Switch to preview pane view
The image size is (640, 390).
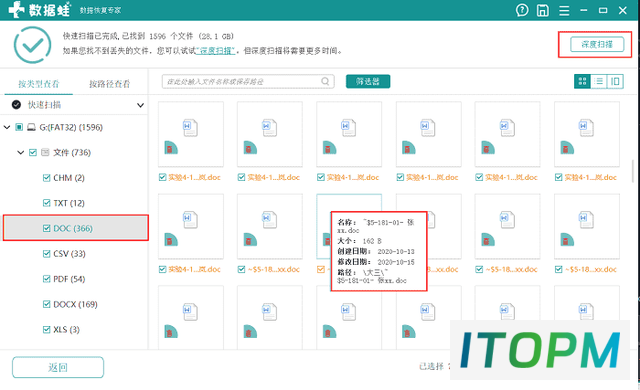(x=615, y=81)
